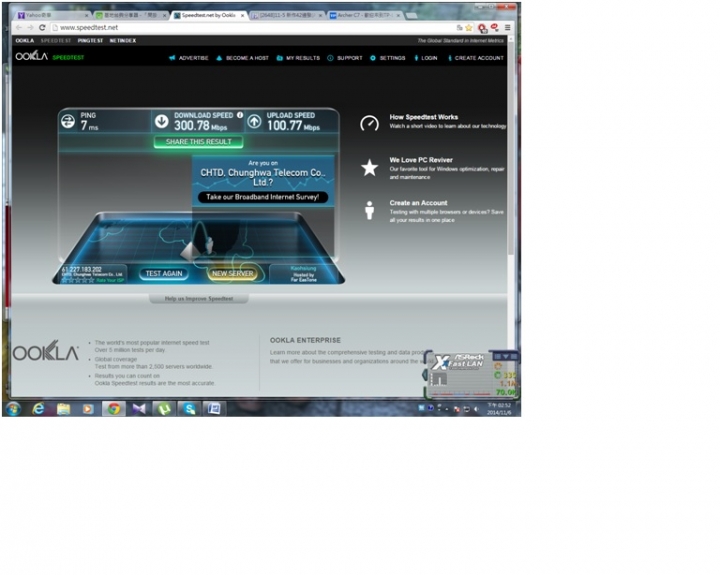
Task: Open How Speedtest Works link
Action: (x=423, y=117)
